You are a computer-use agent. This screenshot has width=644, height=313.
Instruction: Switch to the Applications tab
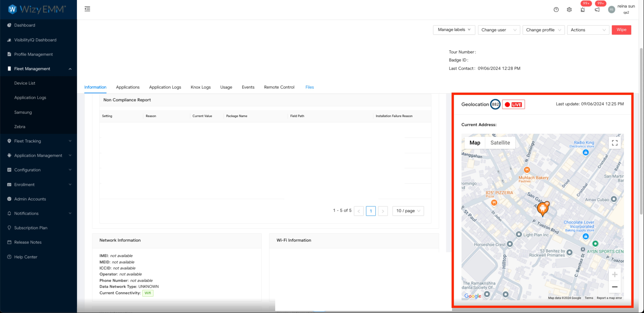(127, 87)
